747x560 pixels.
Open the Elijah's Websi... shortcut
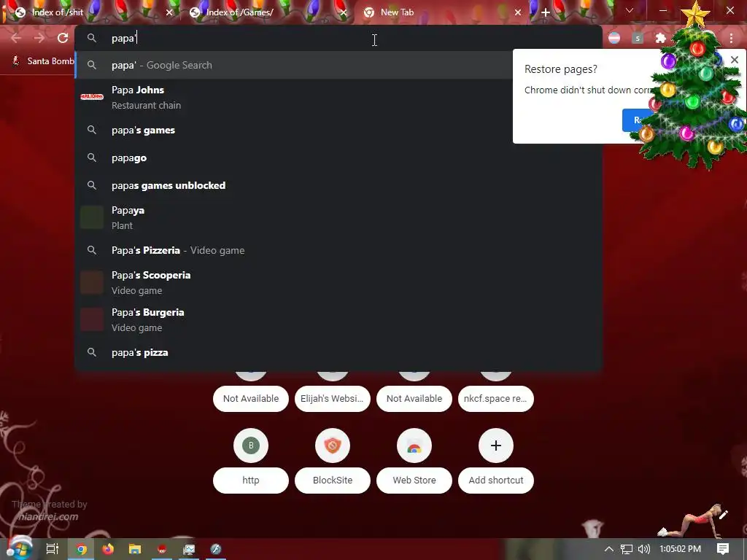332,399
